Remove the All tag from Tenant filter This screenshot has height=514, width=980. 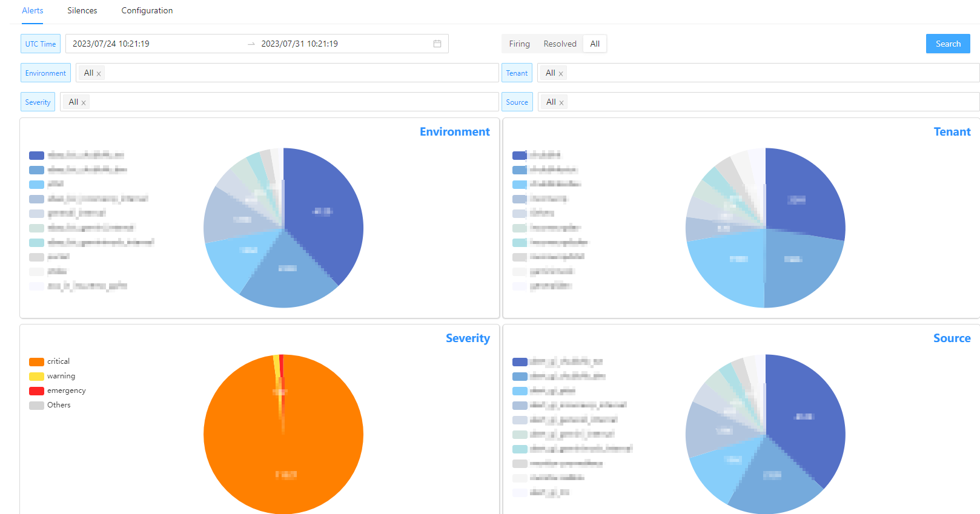point(561,73)
